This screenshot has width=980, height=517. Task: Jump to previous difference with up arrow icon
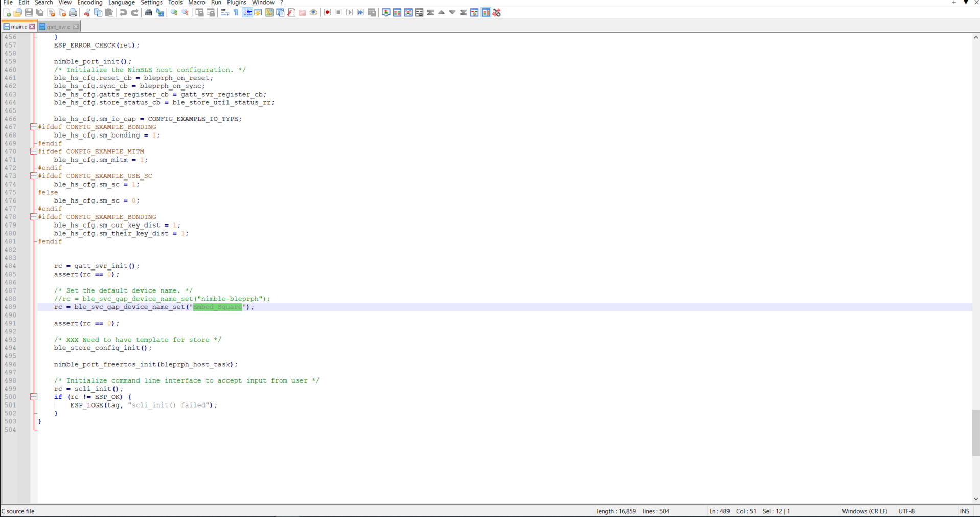[x=441, y=13]
